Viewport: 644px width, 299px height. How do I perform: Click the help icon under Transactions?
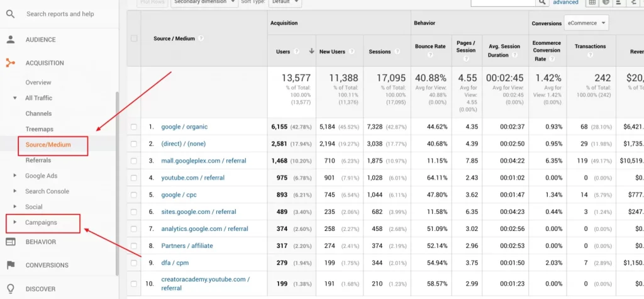pos(590,55)
